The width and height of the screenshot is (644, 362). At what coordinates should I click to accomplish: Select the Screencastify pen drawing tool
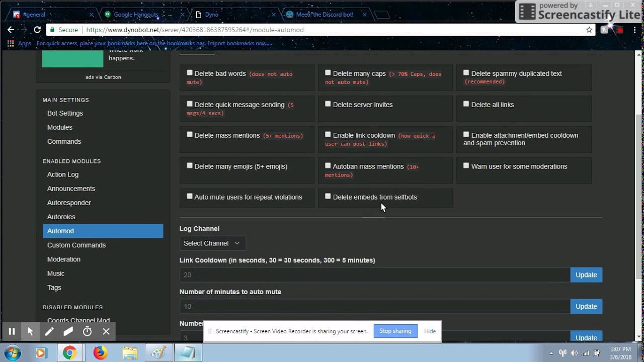tap(49, 331)
